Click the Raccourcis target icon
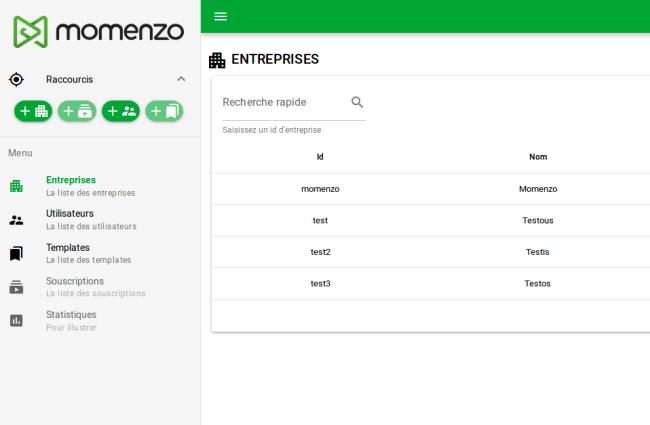 16,79
